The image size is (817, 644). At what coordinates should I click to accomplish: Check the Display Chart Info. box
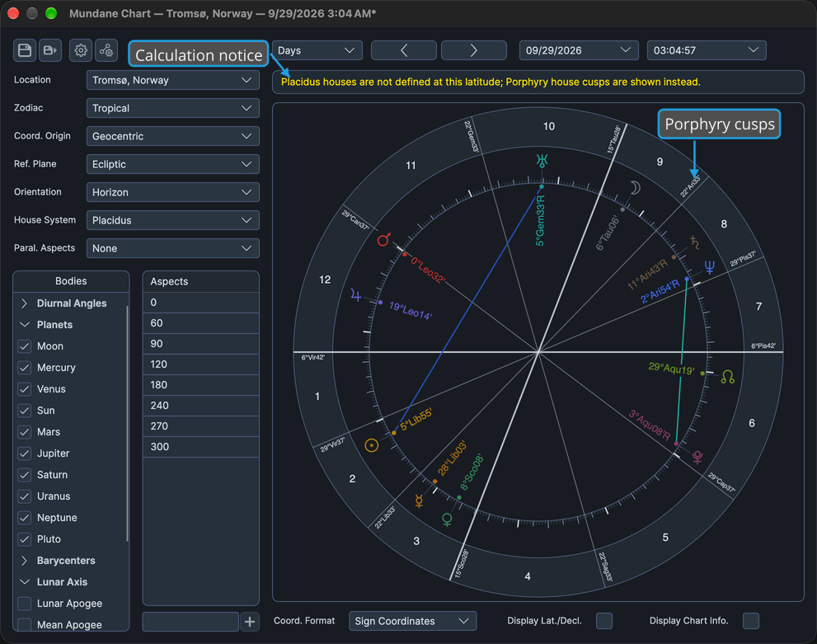[x=751, y=621]
